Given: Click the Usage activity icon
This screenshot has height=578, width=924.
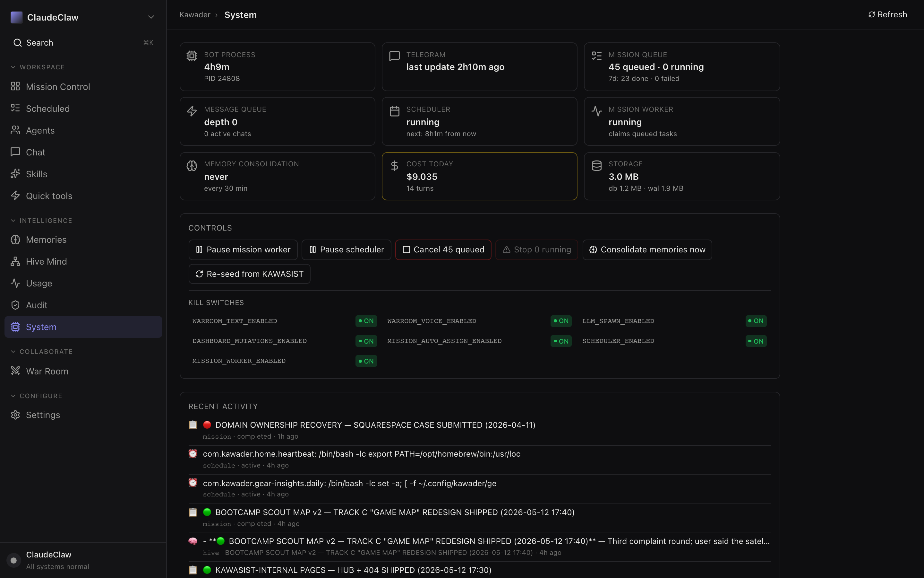Looking at the screenshot, I should click(x=15, y=283).
